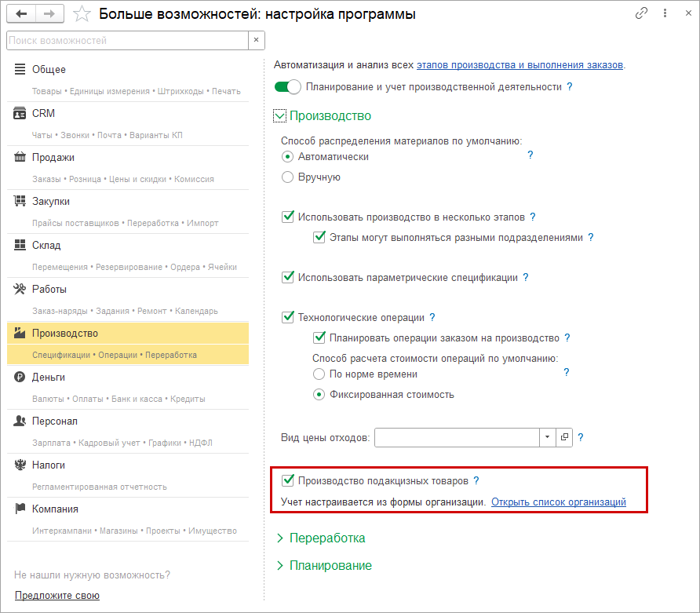Viewport: 700px width, 613px height.
Task: Select operation cost by time norm
Action: pyautogui.click(x=319, y=374)
